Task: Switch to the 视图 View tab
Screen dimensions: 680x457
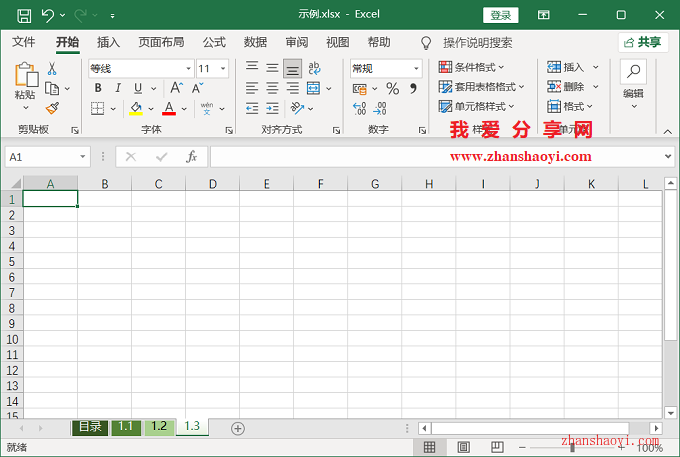Action: [338, 42]
